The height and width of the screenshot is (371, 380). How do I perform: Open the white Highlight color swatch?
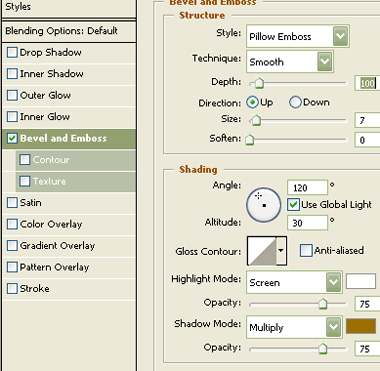click(361, 282)
